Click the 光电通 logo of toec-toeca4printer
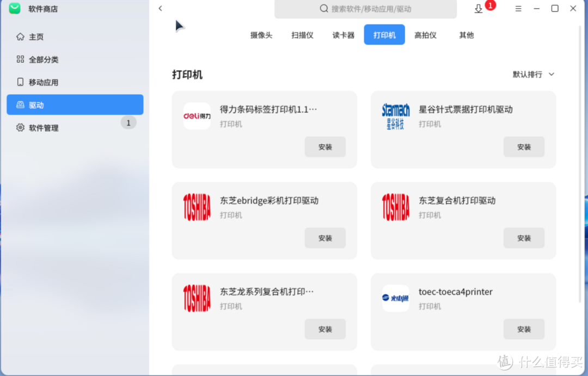This screenshot has height=376, width=588. point(396,298)
